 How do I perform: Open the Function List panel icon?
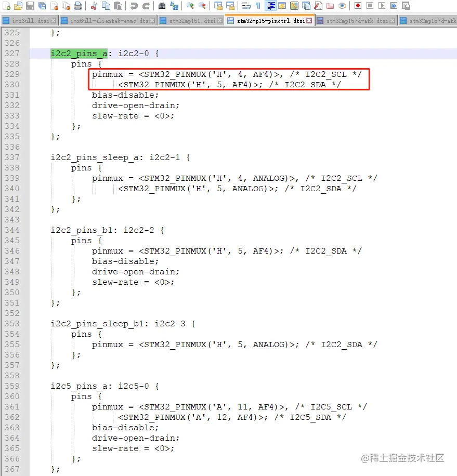pos(318,6)
